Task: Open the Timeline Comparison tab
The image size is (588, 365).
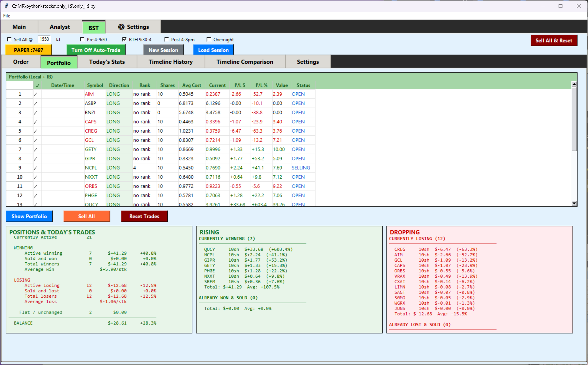Action: [245, 62]
